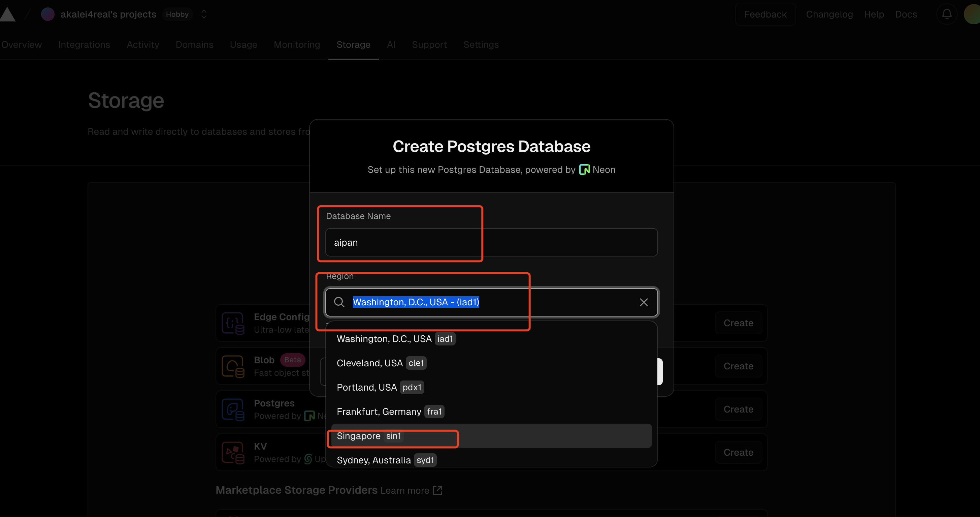Click the Vercel triangle logo
The height and width of the screenshot is (517, 980).
tap(7, 14)
